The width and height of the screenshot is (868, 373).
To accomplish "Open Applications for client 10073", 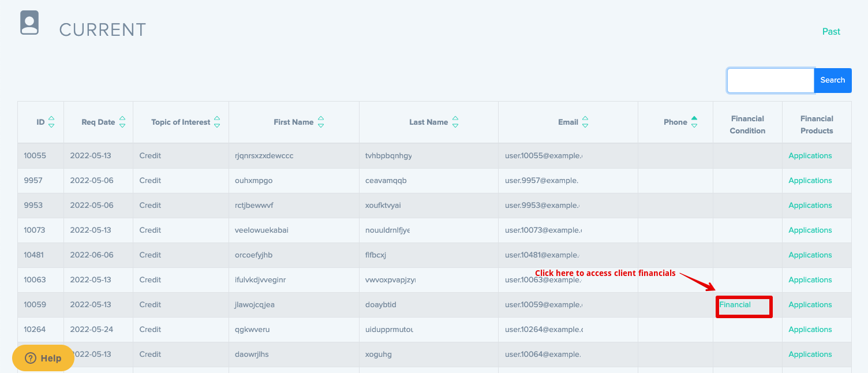I will (x=810, y=230).
